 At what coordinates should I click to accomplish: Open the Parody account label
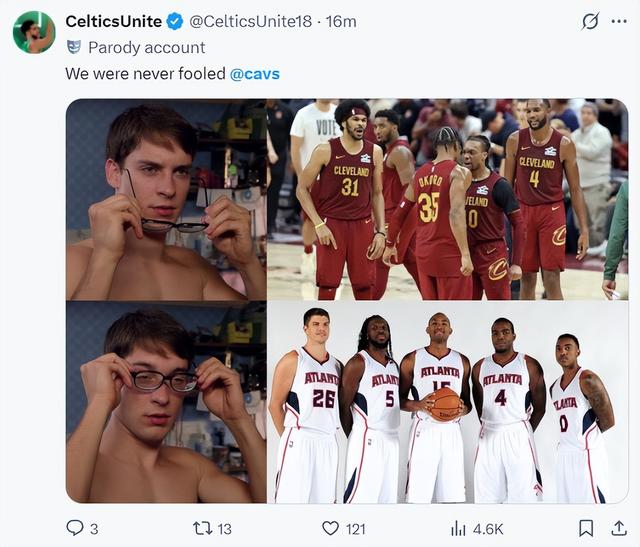(x=147, y=47)
